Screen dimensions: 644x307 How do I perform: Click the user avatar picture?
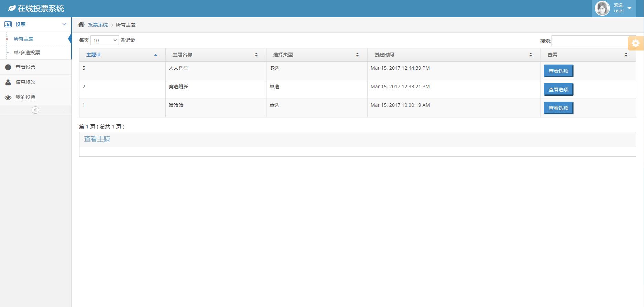[602, 8]
